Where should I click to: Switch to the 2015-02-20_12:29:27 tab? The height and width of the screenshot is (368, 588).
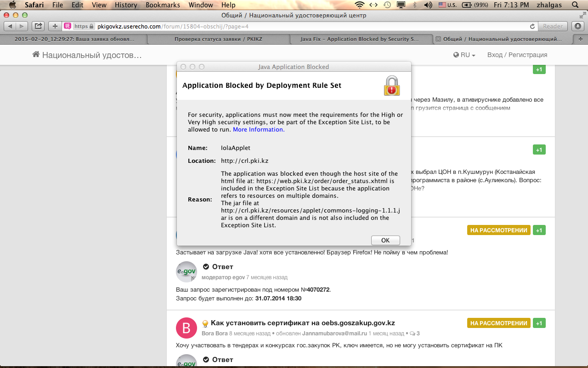(x=74, y=39)
